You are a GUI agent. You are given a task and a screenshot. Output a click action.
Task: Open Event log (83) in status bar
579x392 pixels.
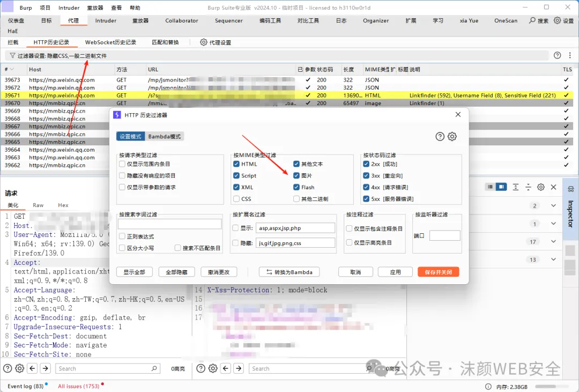point(26,386)
